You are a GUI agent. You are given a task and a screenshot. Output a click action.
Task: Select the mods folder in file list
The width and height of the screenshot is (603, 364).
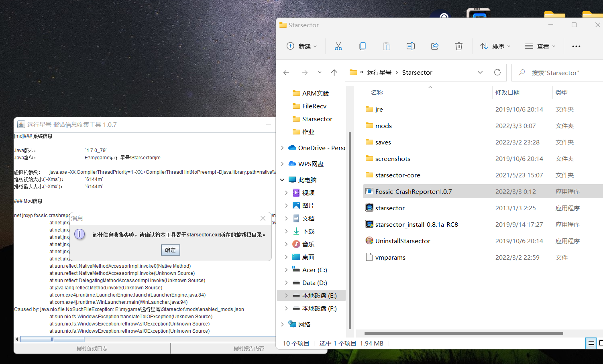click(383, 126)
